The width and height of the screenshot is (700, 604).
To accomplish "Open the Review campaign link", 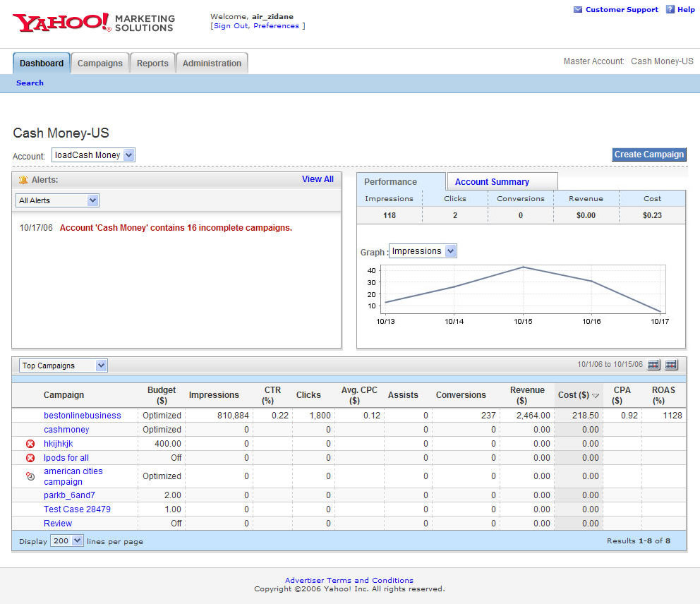I will click(x=58, y=523).
